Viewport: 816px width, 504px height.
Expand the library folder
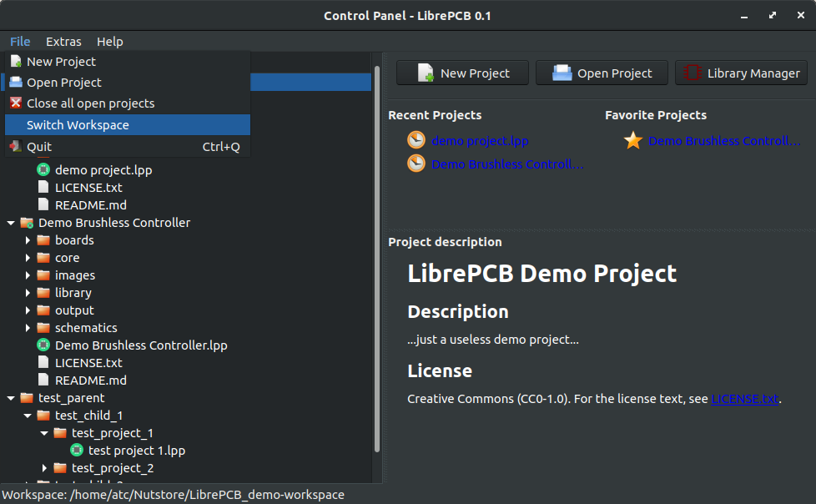pos(28,293)
